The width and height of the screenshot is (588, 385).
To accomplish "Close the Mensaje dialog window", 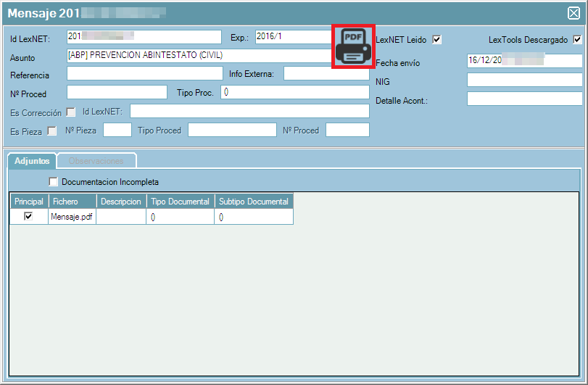I will pos(573,12).
